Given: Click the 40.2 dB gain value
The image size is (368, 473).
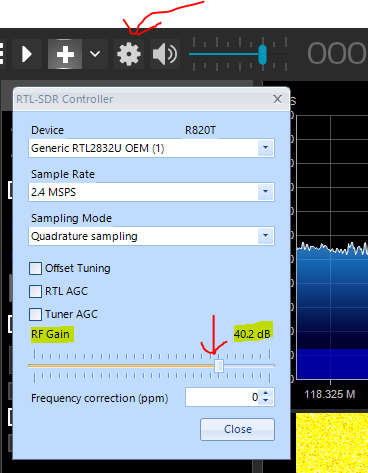Looking at the screenshot, I should [x=252, y=334].
